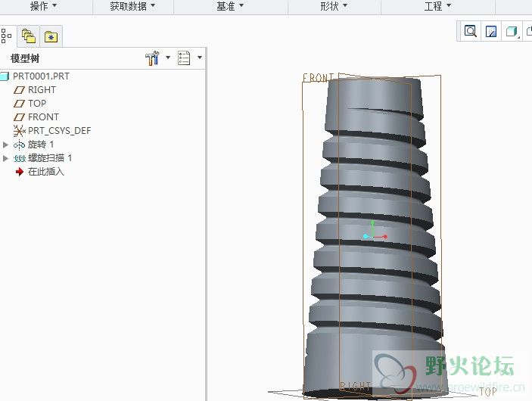The width and height of the screenshot is (532, 401).
Task: Click the 模型树 panel title
Action: pyautogui.click(x=25, y=58)
